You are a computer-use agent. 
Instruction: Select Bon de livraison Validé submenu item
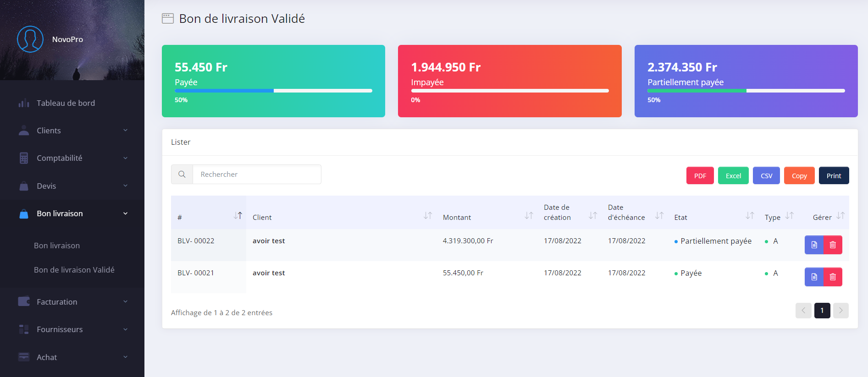[x=74, y=270]
